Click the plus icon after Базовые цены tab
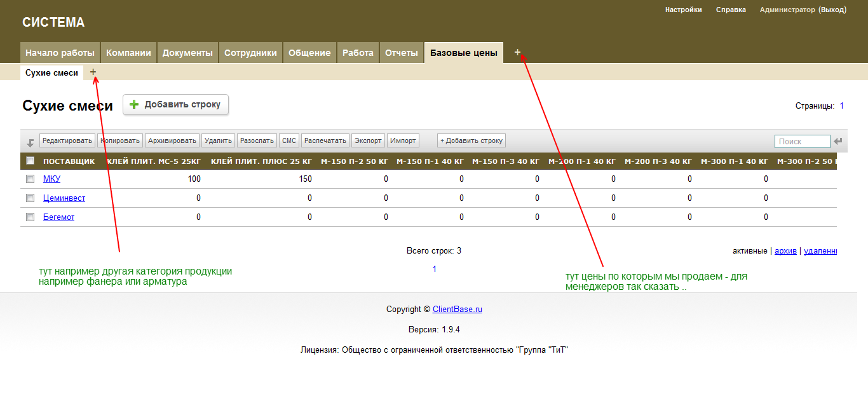 pyautogui.click(x=517, y=52)
